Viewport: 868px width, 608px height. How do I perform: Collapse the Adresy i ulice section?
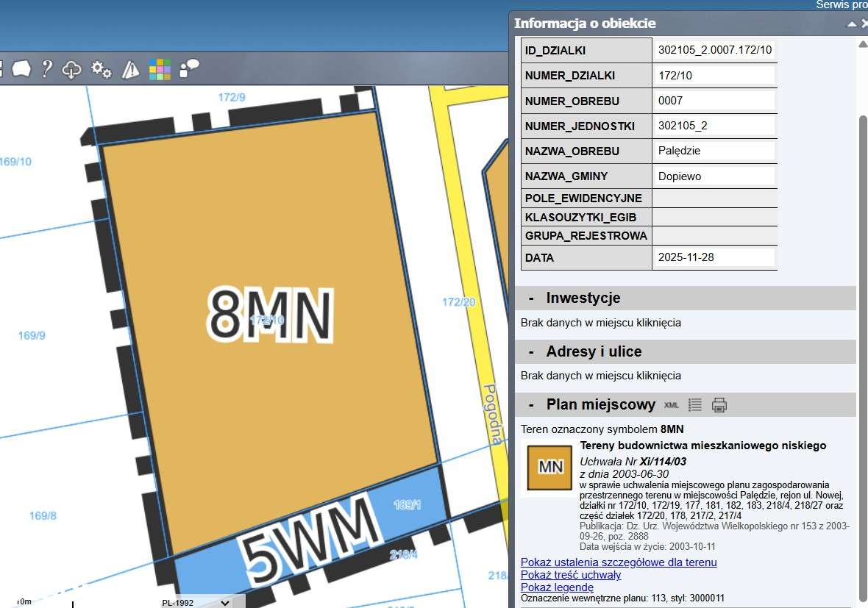click(x=531, y=352)
